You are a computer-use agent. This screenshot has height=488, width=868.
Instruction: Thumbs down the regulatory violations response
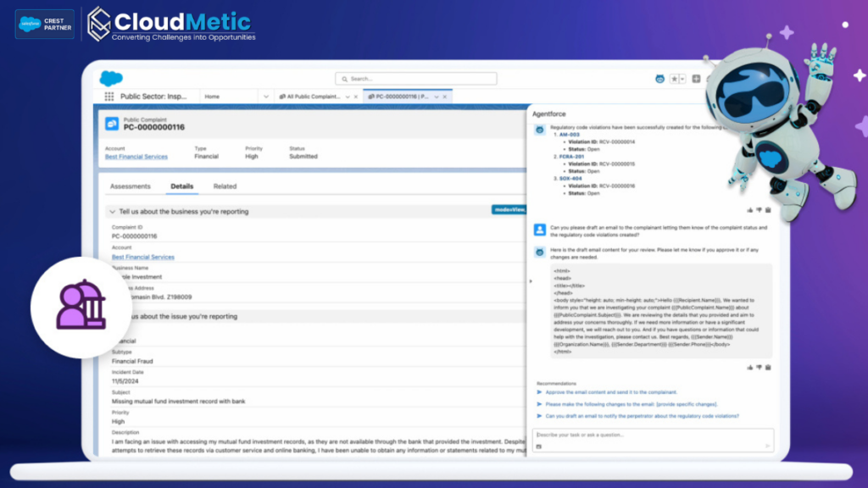pos(759,210)
